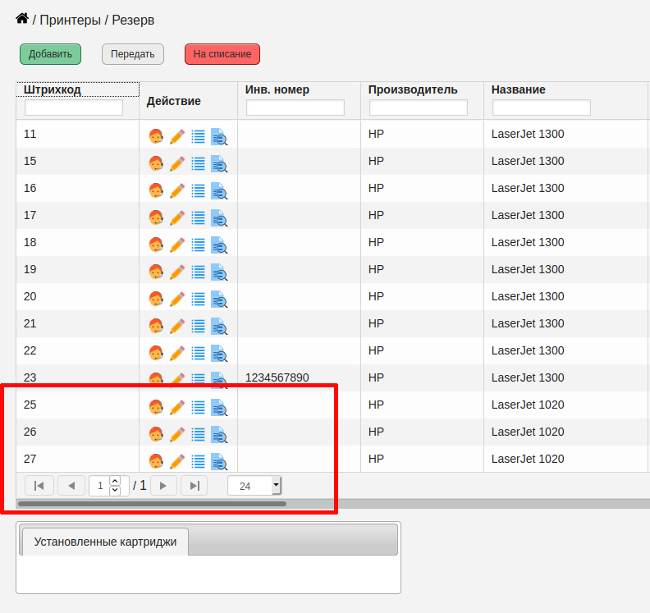This screenshot has width=650, height=613.
Task: Click the list icon in row 15
Action: pos(198,164)
